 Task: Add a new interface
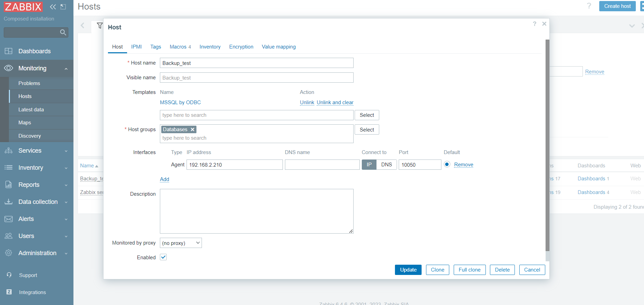click(x=164, y=179)
